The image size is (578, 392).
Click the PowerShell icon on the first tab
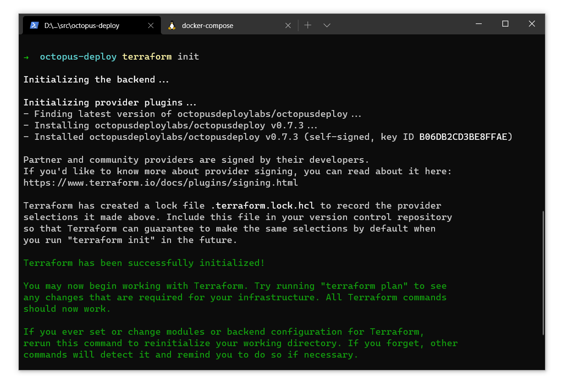34,26
